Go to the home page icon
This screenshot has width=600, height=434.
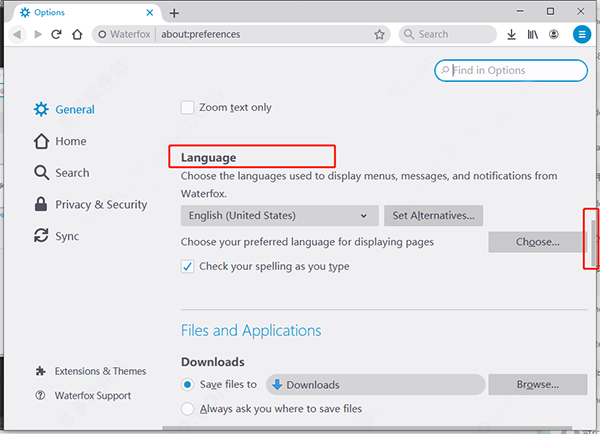coord(77,34)
